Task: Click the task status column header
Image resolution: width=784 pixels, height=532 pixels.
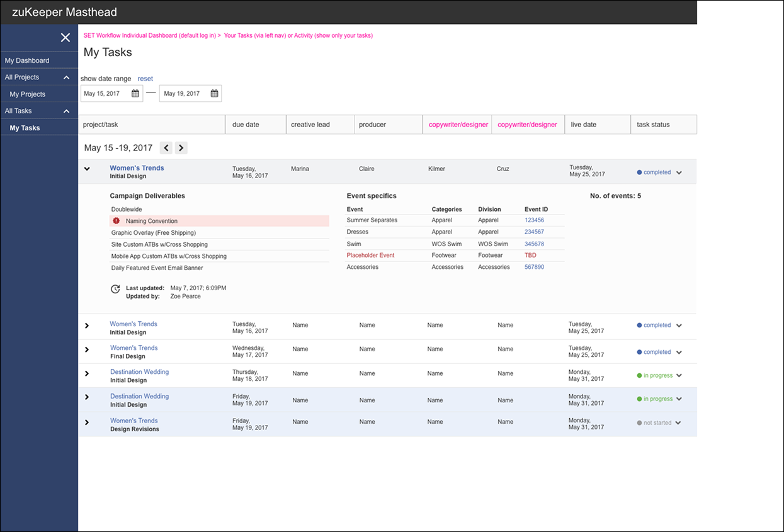Action: pos(664,125)
